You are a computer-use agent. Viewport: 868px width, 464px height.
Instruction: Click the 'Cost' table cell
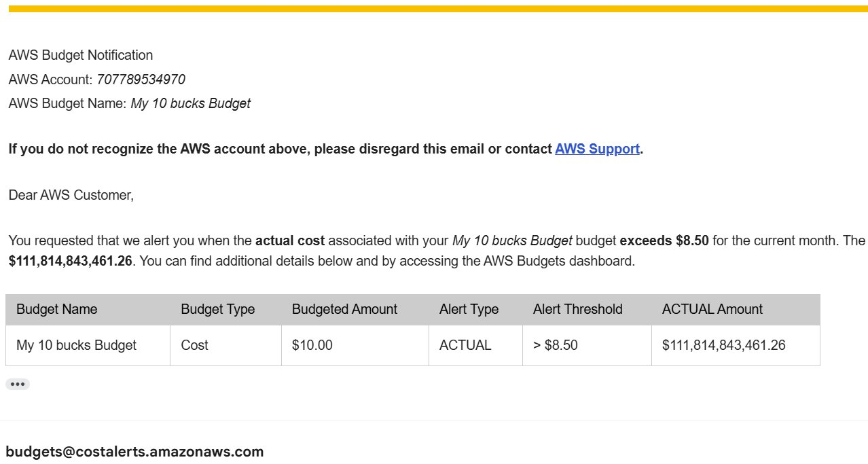225,345
